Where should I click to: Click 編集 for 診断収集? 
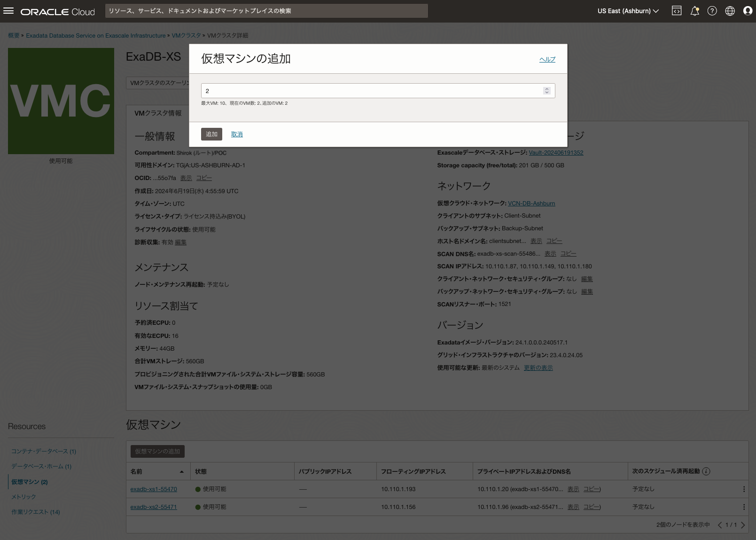coord(181,243)
